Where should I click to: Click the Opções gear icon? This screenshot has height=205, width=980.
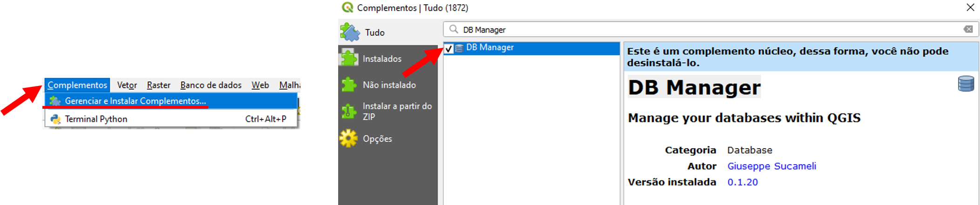[x=349, y=139]
